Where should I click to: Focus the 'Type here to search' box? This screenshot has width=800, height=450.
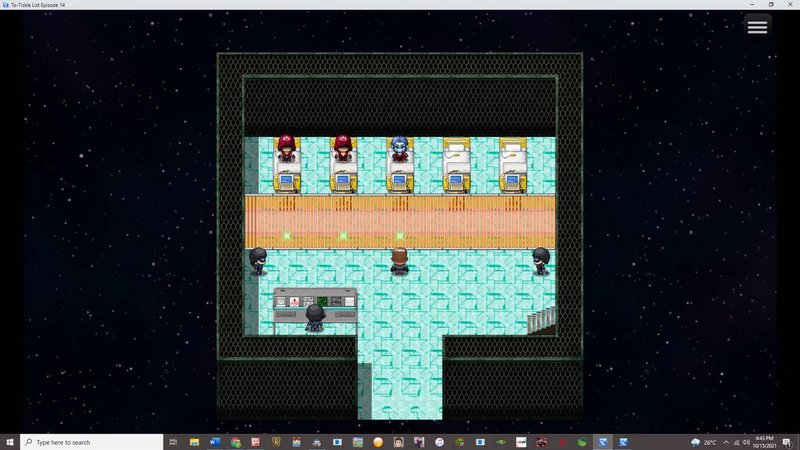pyautogui.click(x=92, y=442)
